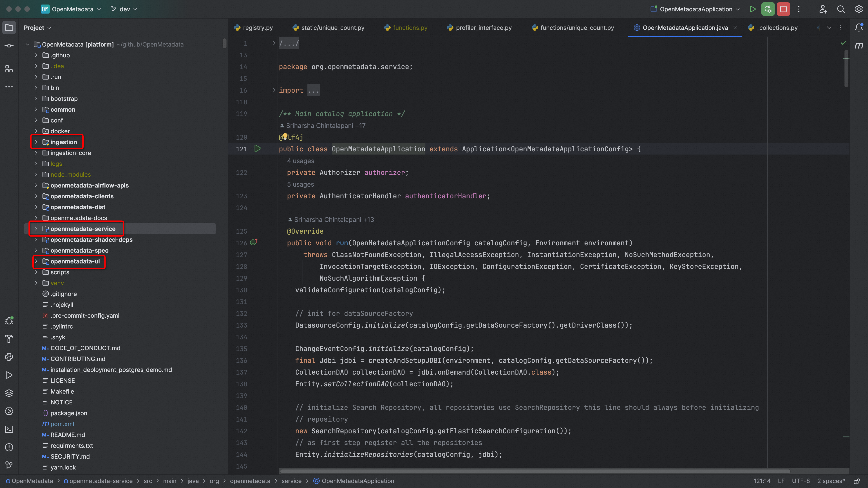The width and height of the screenshot is (868, 488).
Task: Click the UTF-8 encoding in status bar
Action: 801,481
